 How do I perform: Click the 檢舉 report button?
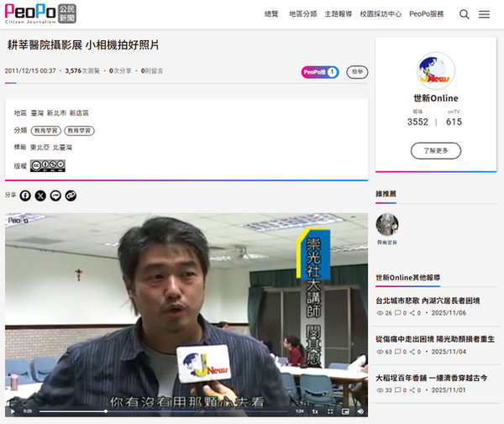[357, 72]
